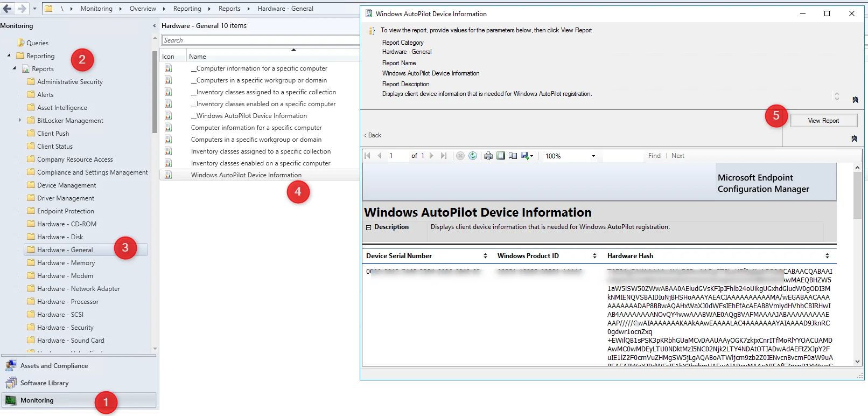Click description stepper arrows
This screenshot has width=868, height=416.
click(837, 96)
